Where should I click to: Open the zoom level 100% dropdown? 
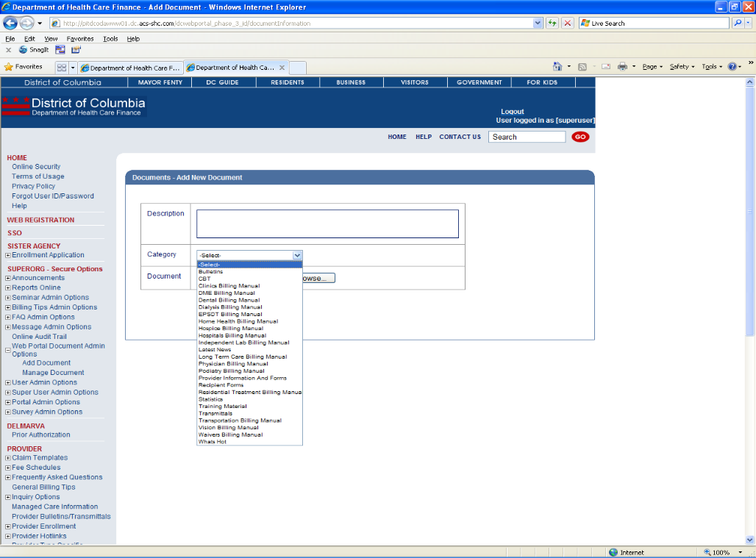[x=741, y=552]
